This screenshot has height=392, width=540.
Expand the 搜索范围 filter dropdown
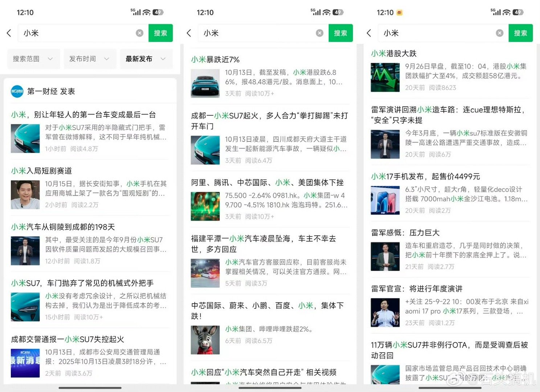click(x=33, y=59)
